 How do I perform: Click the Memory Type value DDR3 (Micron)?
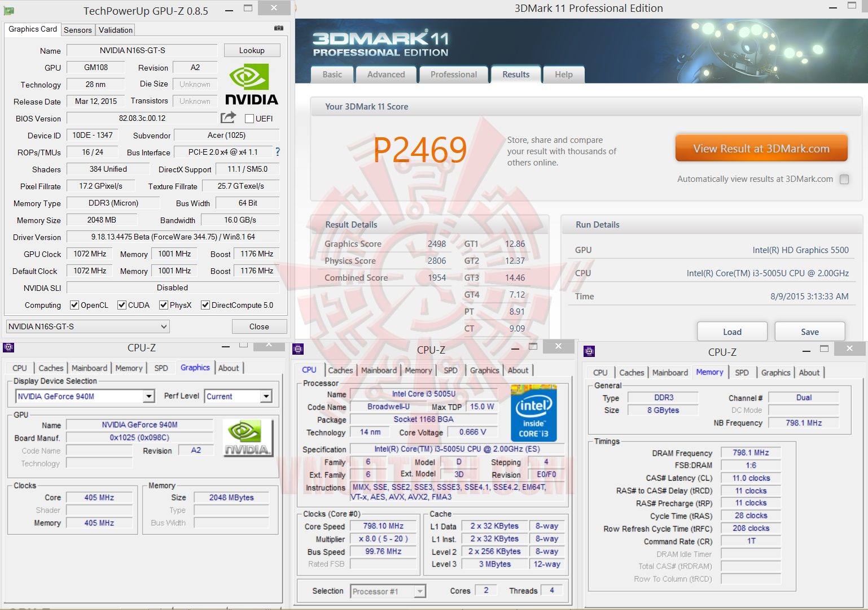click(x=113, y=203)
